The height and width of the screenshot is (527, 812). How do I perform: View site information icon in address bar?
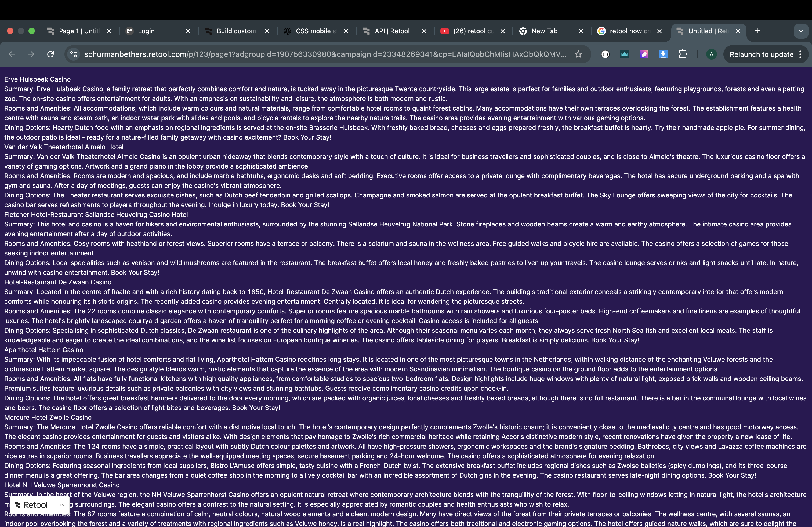click(x=74, y=54)
